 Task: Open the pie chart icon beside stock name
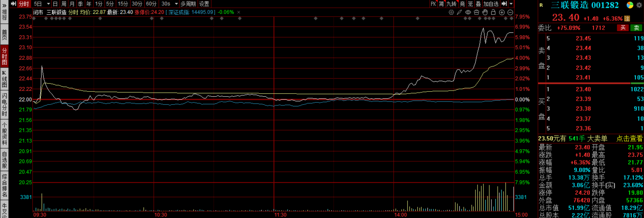click(630, 5)
